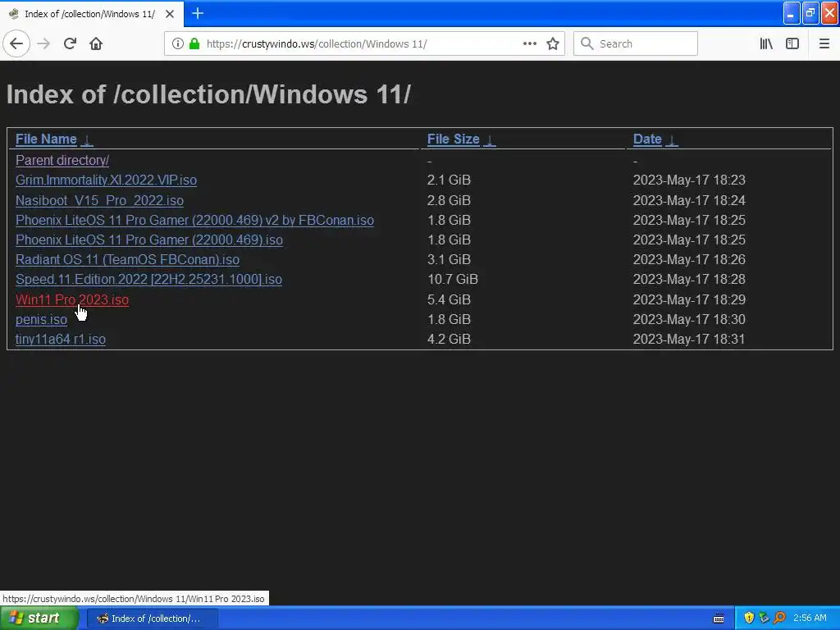This screenshot has height=630, width=840.
Task: Click the orange magnifier tray icon
Action: 779,618
